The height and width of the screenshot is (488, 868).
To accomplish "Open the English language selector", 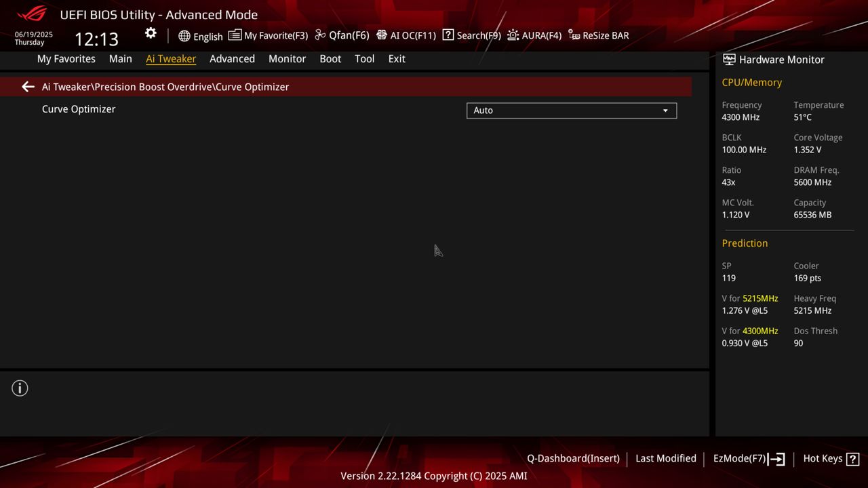I will (x=201, y=37).
